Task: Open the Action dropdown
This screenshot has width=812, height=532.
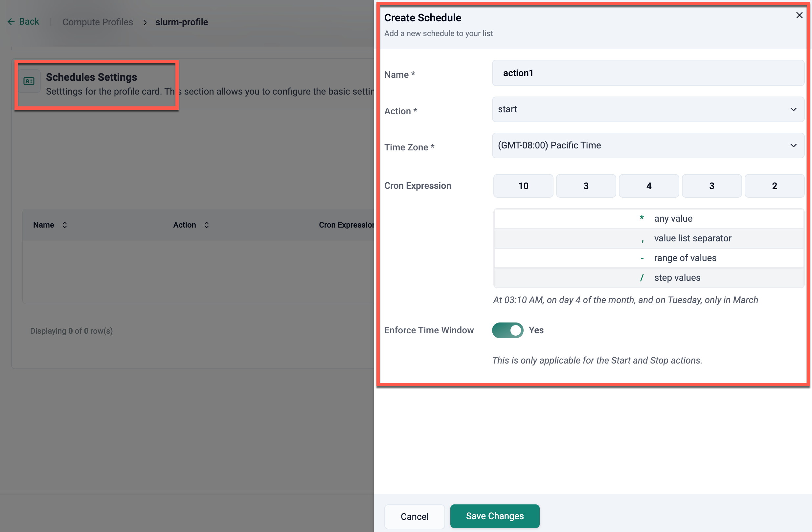Action: 647,109
